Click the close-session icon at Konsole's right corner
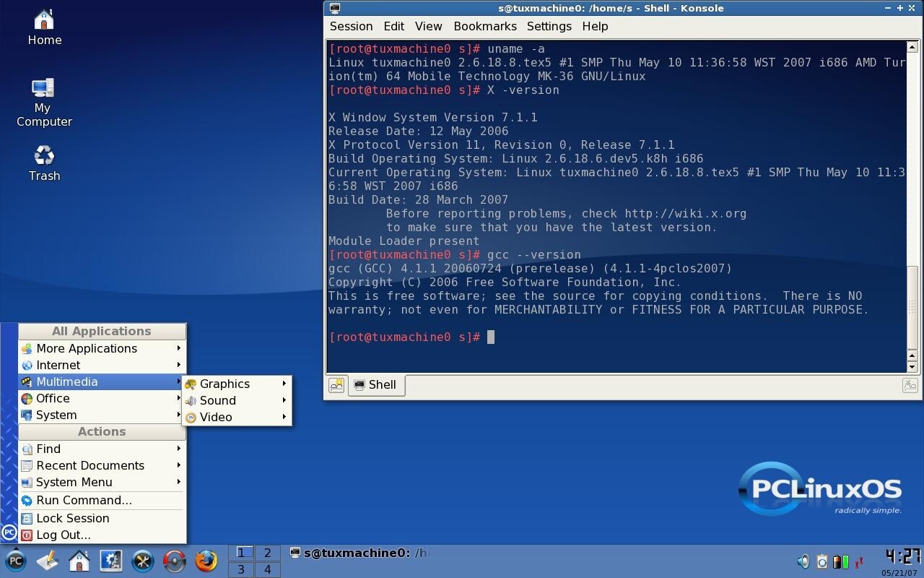The width and height of the screenshot is (924, 578). click(910, 385)
